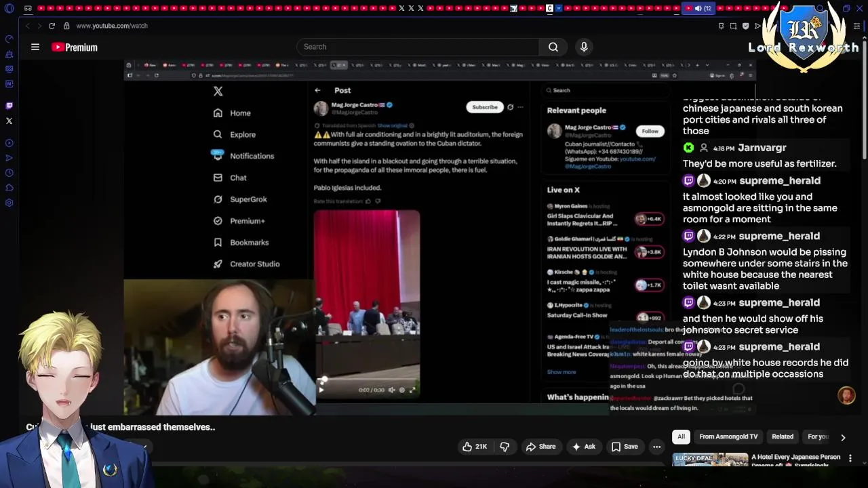Image resolution: width=868 pixels, height=488 pixels.
Task: Open GX Control speedometer panel in sidebar
Action: point(9,39)
